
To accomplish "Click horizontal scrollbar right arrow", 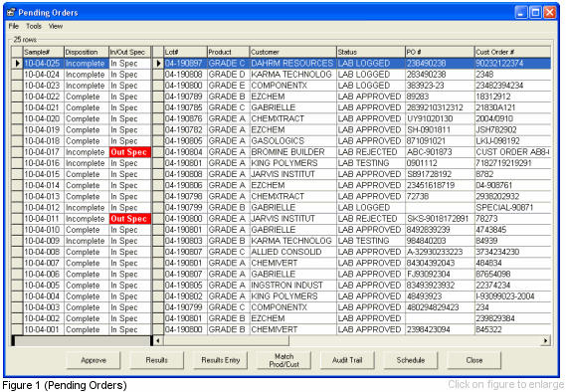I will [545, 340].
